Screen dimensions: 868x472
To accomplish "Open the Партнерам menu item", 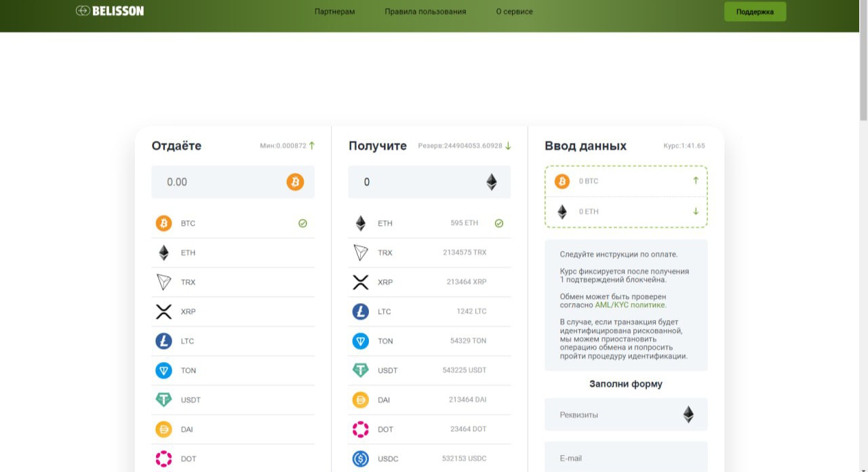I will click(x=335, y=12).
